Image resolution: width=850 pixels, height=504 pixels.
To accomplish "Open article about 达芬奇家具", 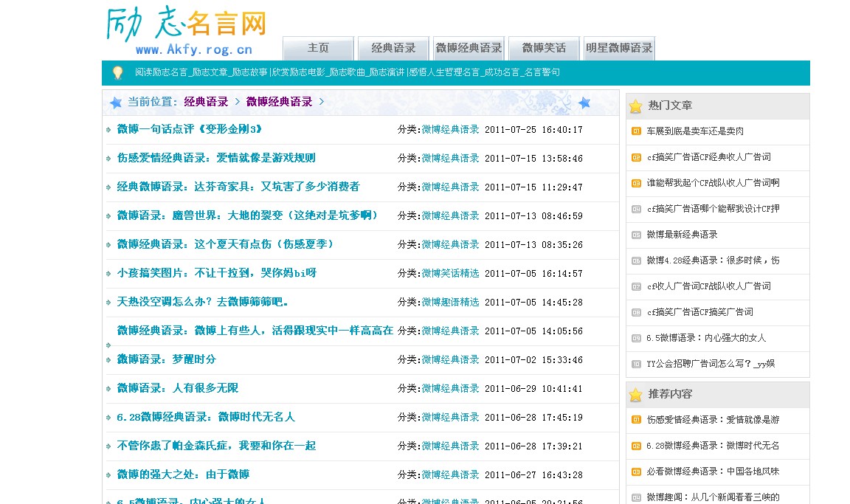I will coord(238,187).
